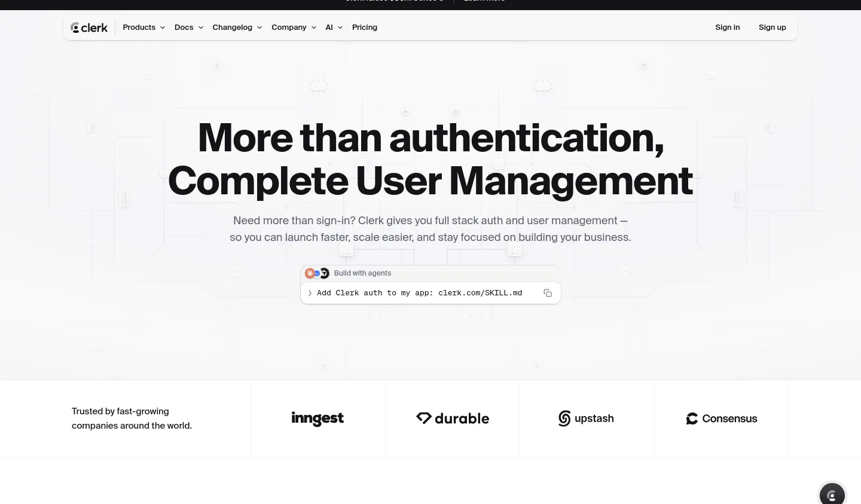
Task: Click the Sign up button
Action: [773, 28]
